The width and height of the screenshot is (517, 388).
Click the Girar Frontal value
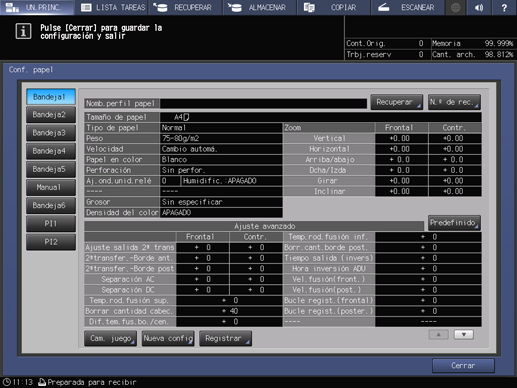coord(401,181)
